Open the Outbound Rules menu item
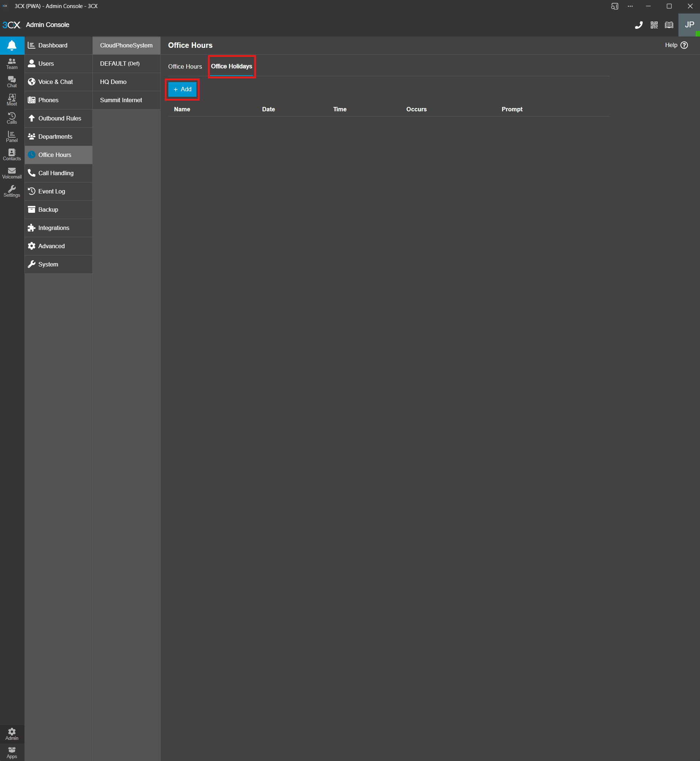 (60, 119)
